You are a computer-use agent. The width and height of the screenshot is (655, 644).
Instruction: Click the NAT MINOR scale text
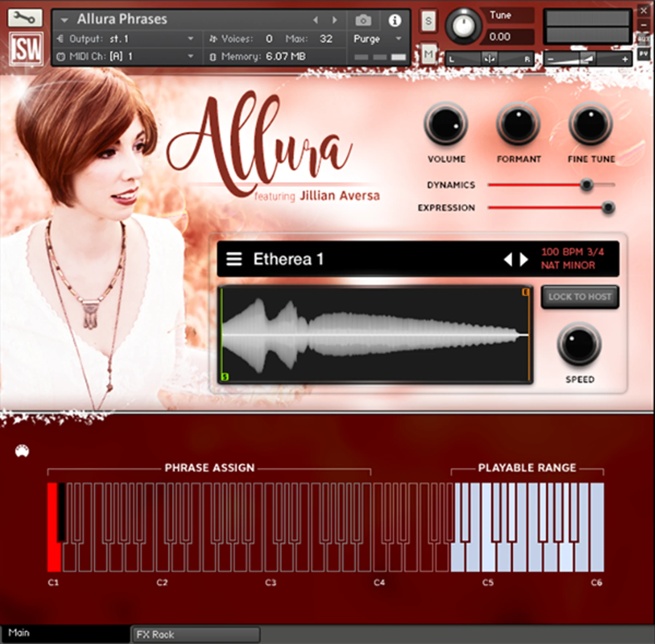(x=568, y=265)
